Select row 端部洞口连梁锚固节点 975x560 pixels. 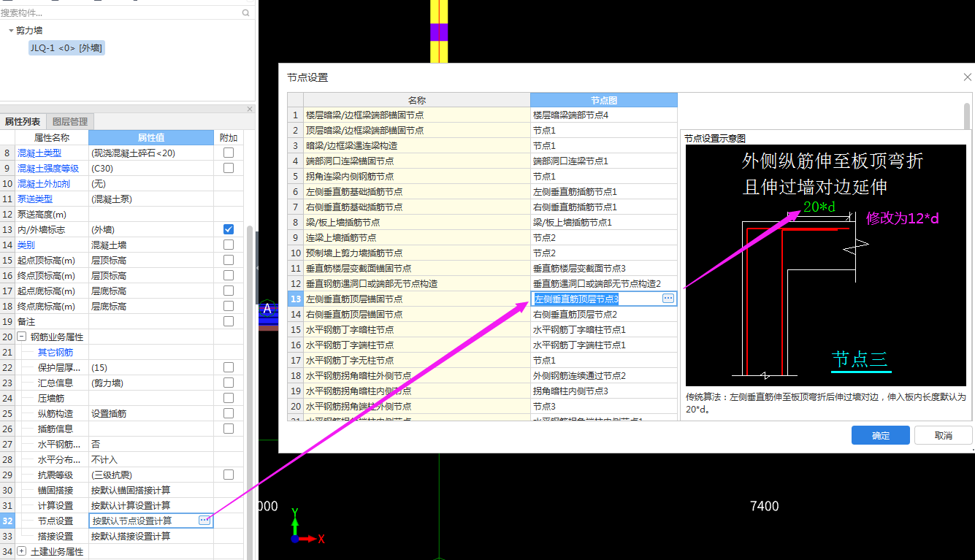coord(417,161)
